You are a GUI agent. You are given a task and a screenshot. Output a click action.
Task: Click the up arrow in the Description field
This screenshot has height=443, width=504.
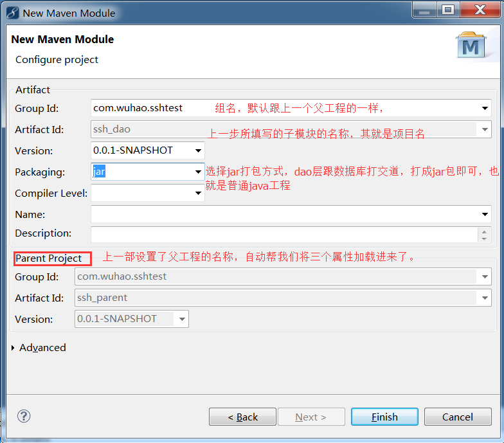click(485, 231)
